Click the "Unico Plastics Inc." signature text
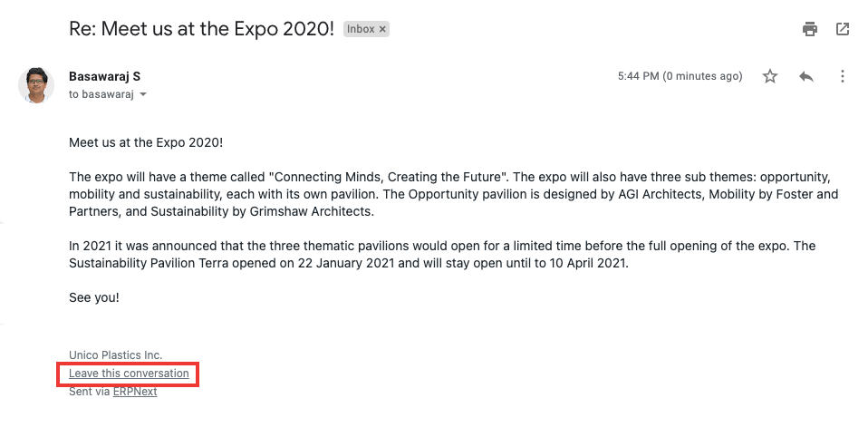868x437 pixels. click(115, 355)
